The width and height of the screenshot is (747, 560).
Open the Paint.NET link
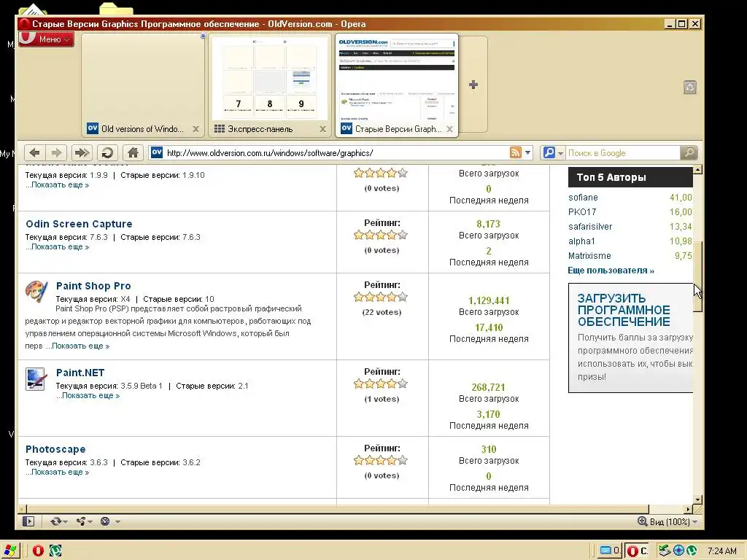point(80,373)
